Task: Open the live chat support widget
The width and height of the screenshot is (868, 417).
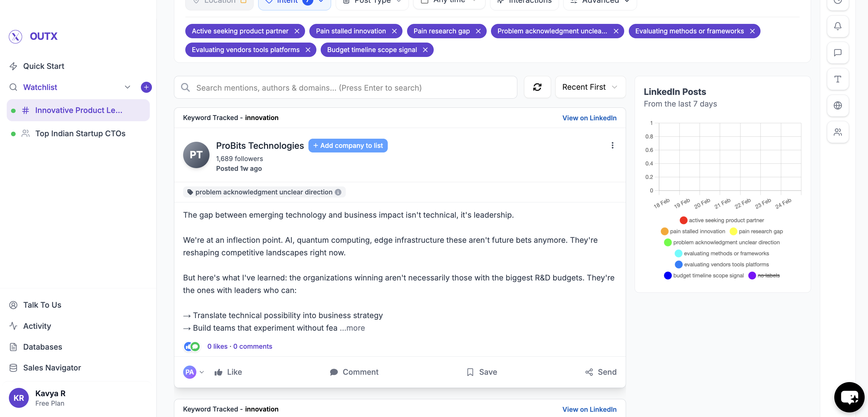Action: click(849, 397)
